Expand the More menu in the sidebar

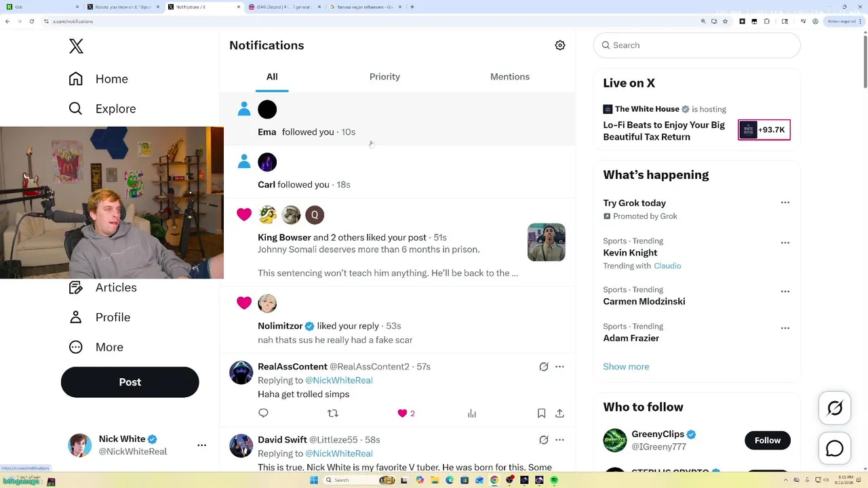coord(96,347)
